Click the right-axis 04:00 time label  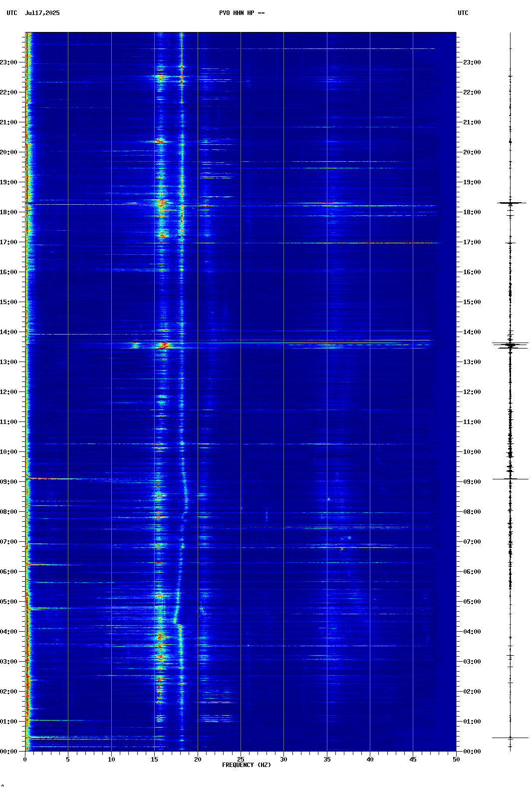point(472,632)
